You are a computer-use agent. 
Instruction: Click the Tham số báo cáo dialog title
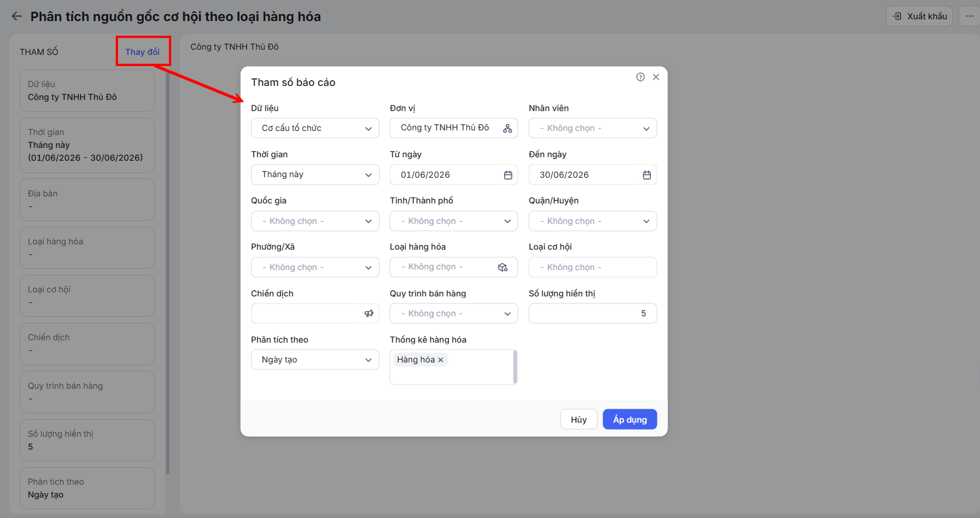tap(293, 82)
